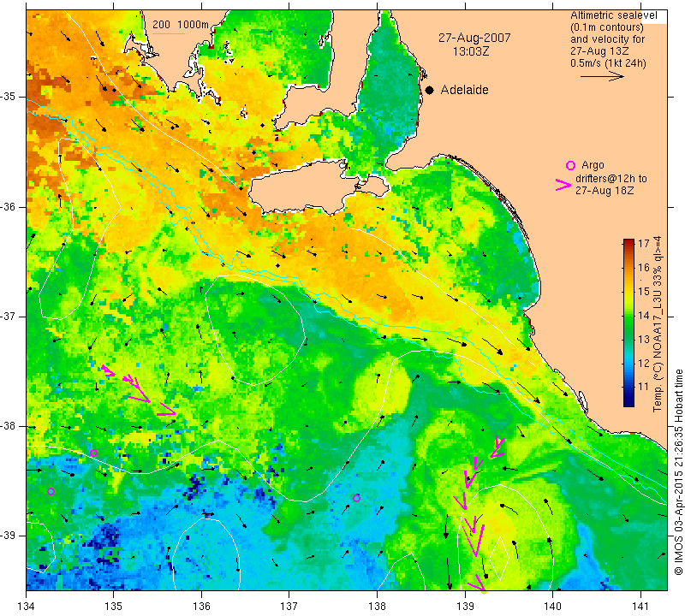
Task: Click the Argo float circle near 137.8E 38.6S
Action: pyautogui.click(x=356, y=498)
